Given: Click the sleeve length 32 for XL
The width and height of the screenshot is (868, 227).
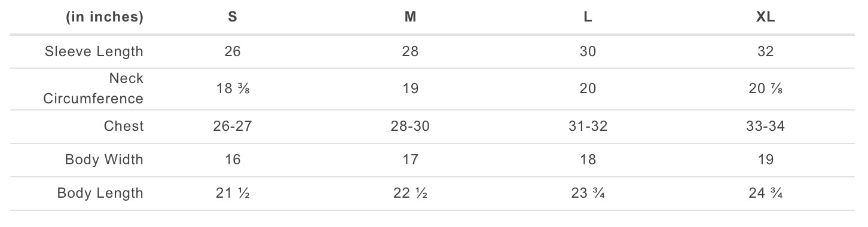Looking at the screenshot, I should (x=766, y=51).
